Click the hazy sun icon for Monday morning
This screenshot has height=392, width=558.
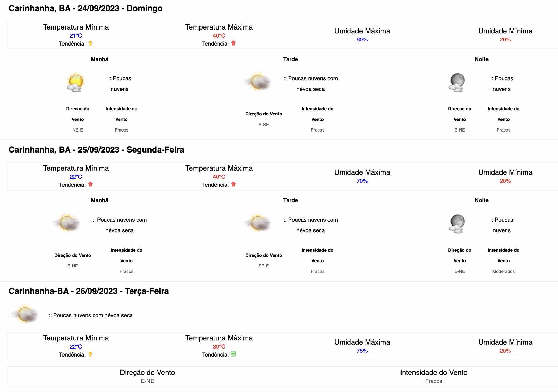[67, 223]
